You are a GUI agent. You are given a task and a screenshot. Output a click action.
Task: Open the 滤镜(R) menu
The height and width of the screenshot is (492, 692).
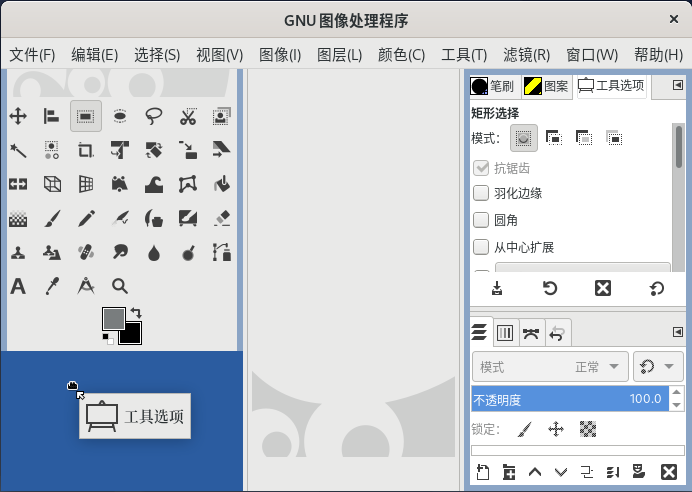527,55
